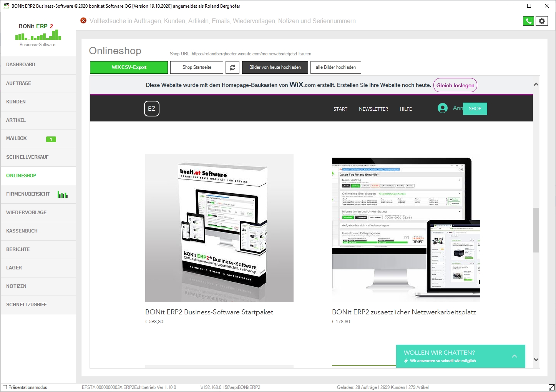Viewport: 556px width, 392px height.
Task: Click the € 178,80 price
Action: click(341, 322)
